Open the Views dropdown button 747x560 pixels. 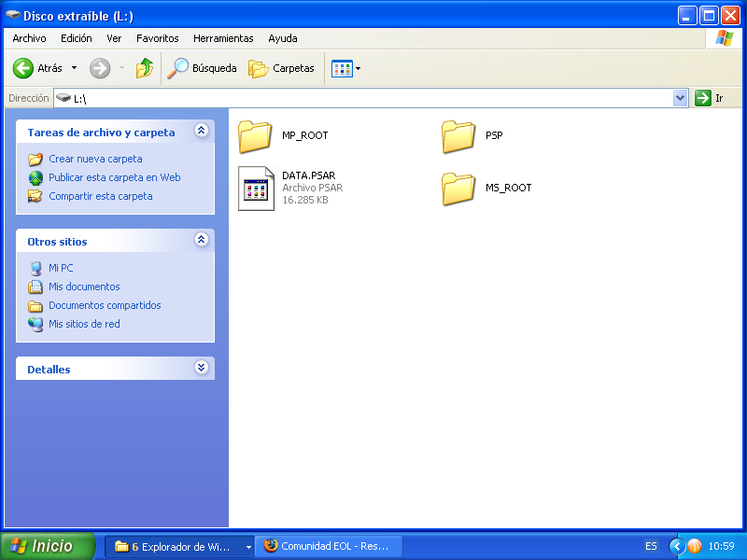pyautogui.click(x=346, y=68)
